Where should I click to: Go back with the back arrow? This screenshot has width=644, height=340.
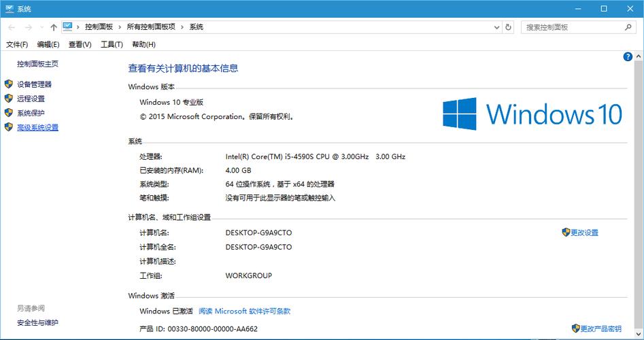(x=12, y=27)
